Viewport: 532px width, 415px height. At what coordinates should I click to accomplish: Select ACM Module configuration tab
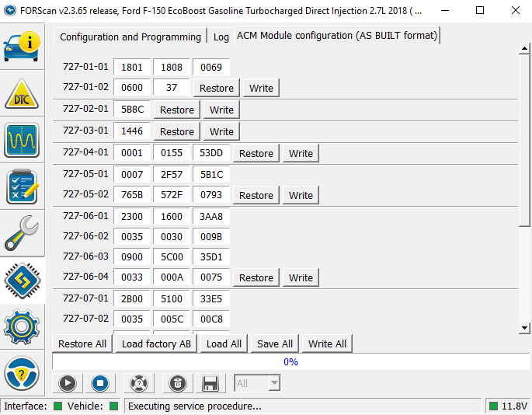point(337,35)
